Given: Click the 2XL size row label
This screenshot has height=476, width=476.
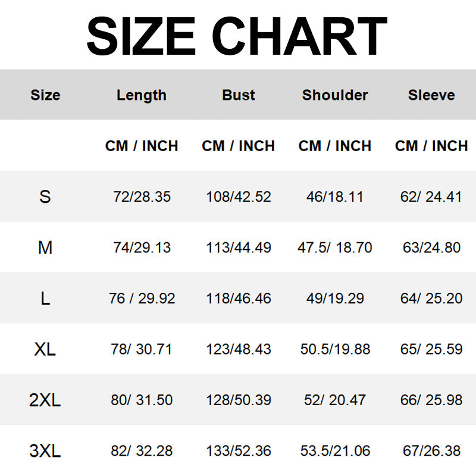Looking at the screenshot, I should tap(45, 400).
